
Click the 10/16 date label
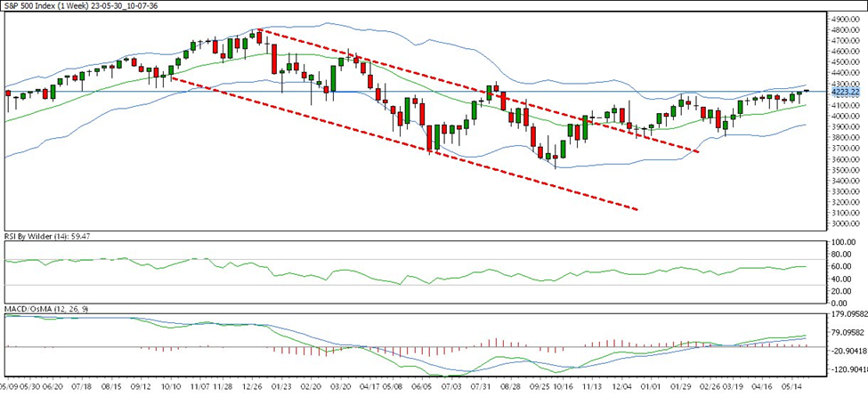coord(563,385)
